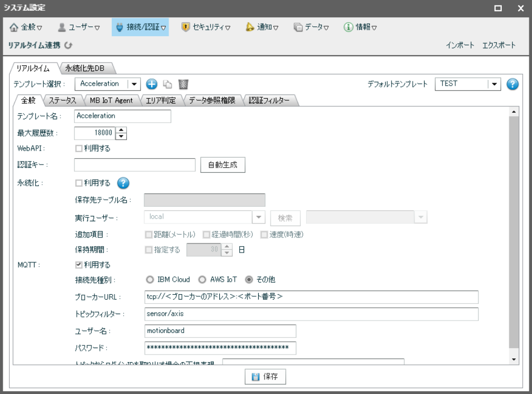The height and width of the screenshot is (394, 532).
Task: Click the refresh icon beside リアルタイム連携
Action: [68, 45]
